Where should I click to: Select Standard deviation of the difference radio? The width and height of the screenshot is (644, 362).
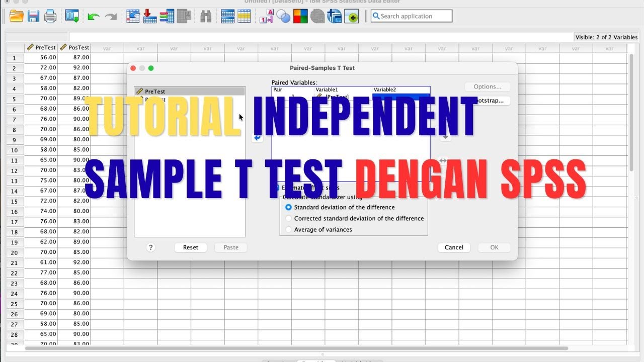(288, 207)
